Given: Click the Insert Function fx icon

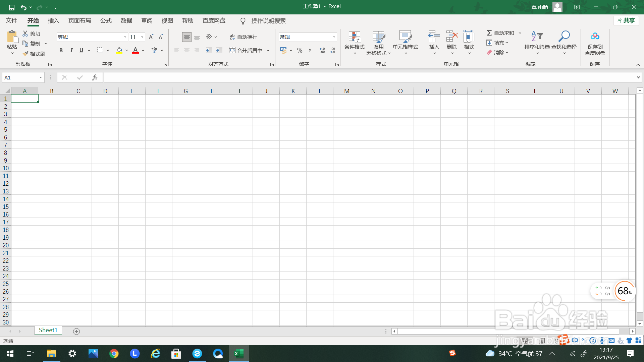Looking at the screenshot, I should (x=95, y=77).
